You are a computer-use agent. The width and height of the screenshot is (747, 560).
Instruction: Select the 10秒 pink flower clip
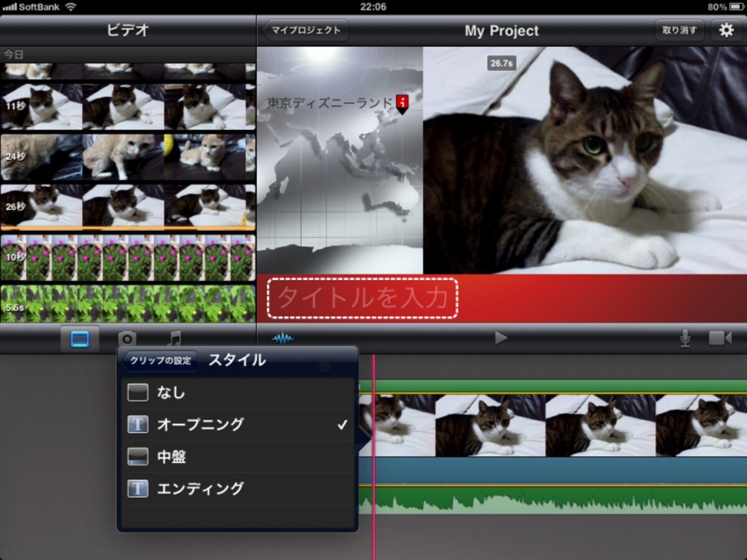[128, 258]
